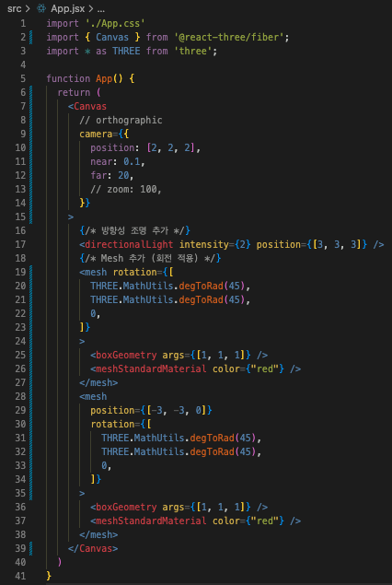
Task: Open the "src" folder breadcrumb
Action: tap(14, 8)
